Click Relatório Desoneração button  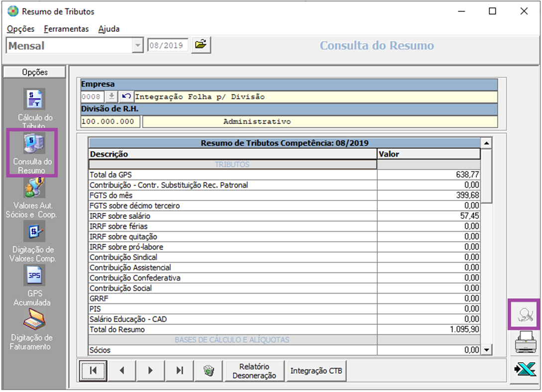(254, 371)
